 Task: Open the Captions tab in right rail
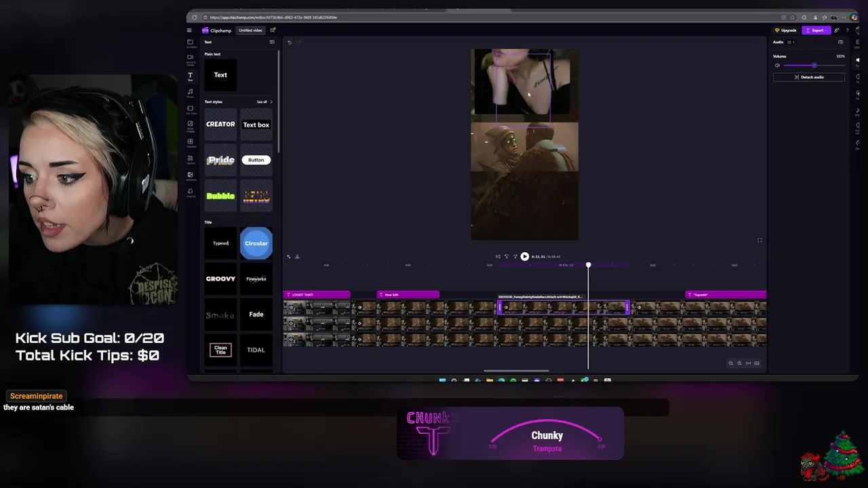pyautogui.click(x=858, y=43)
